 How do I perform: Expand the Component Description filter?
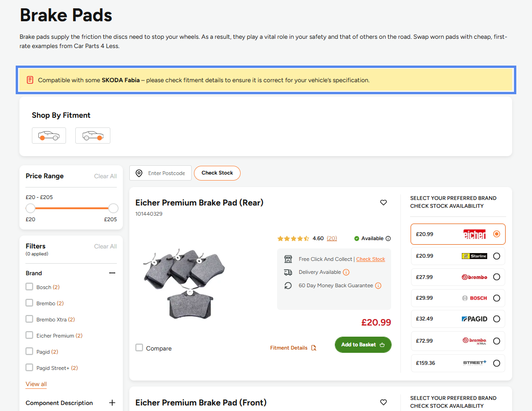coord(112,403)
